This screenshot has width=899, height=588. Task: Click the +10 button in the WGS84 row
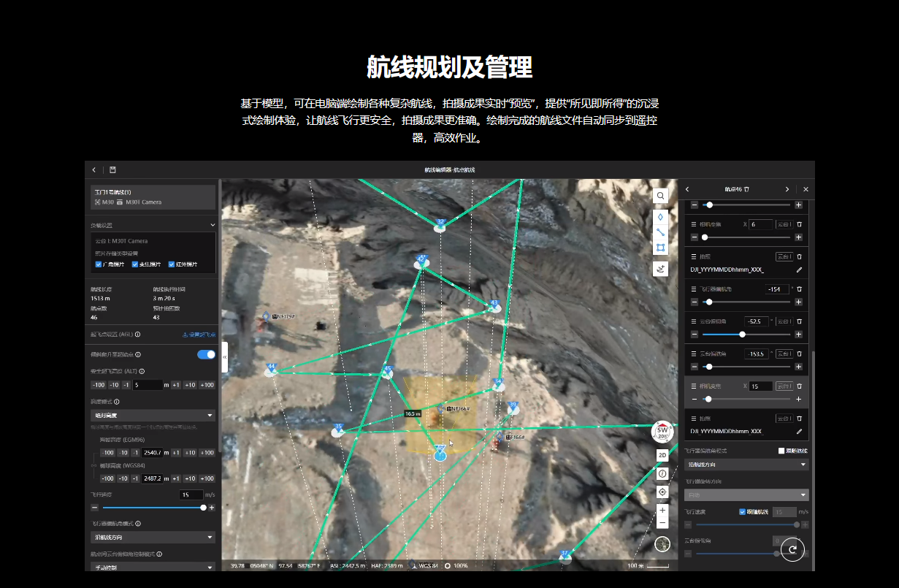point(190,478)
